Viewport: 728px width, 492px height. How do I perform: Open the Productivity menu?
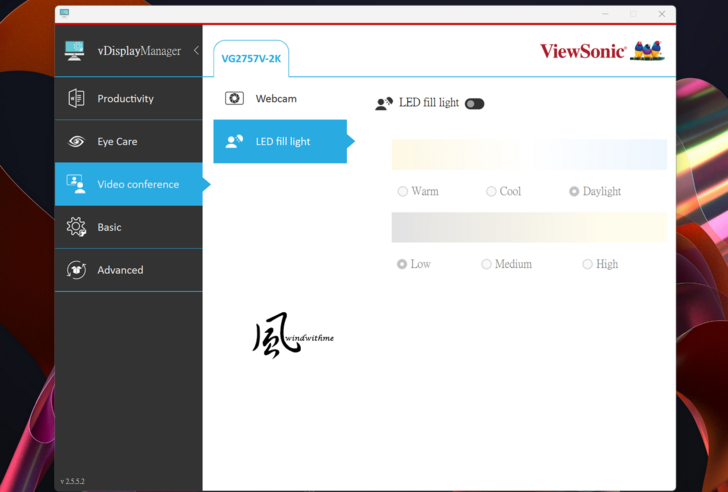tap(129, 98)
